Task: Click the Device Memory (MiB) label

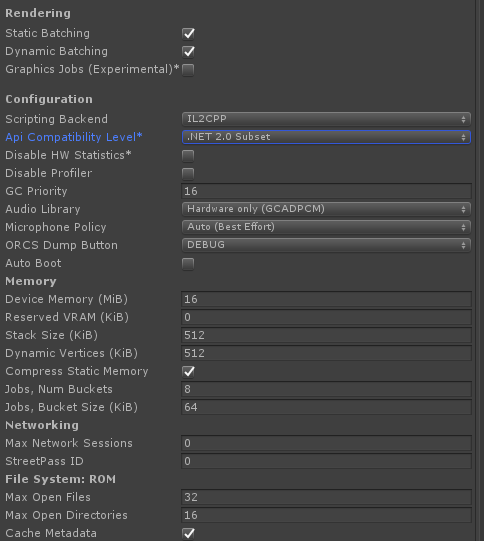Action: (67, 299)
